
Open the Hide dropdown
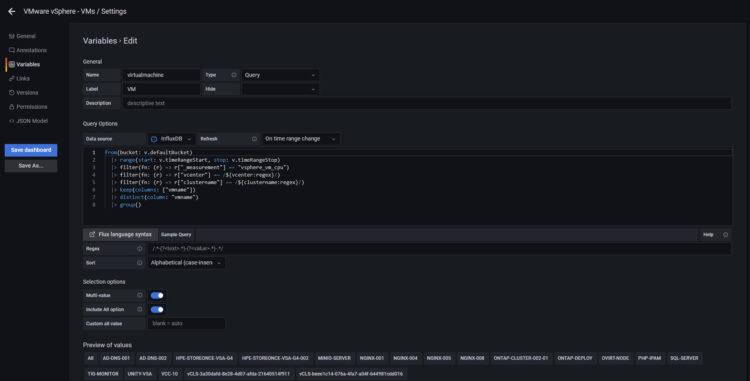[x=280, y=89]
